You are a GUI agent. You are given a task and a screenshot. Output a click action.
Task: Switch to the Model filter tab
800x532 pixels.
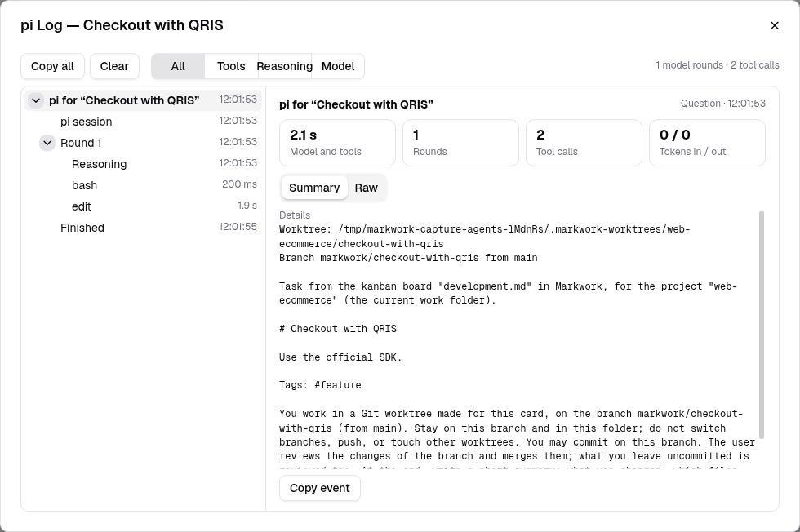coord(338,66)
